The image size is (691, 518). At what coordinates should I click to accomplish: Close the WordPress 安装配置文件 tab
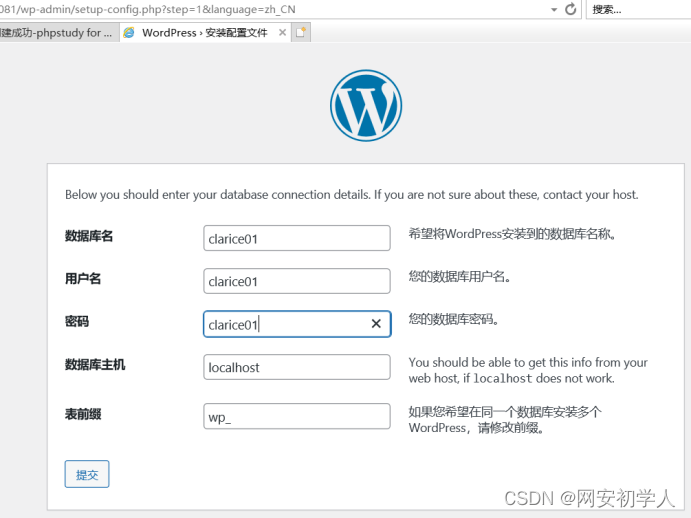click(x=282, y=32)
